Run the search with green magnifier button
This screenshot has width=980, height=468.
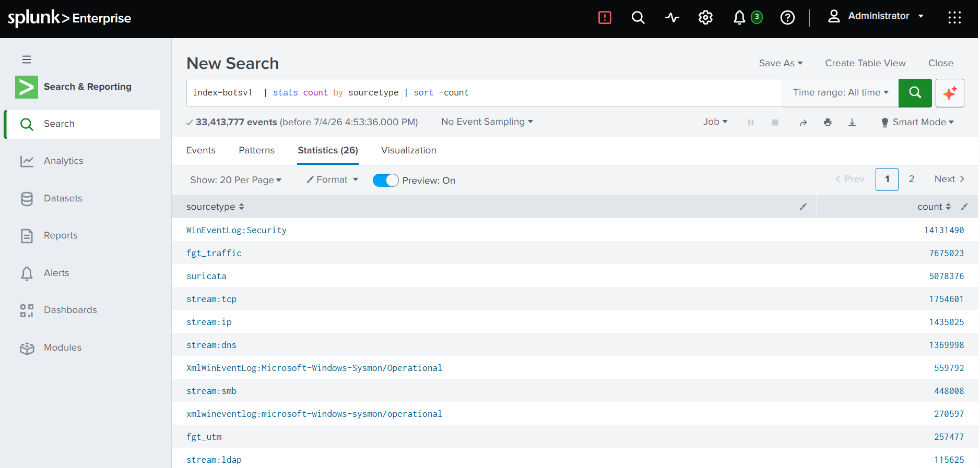pyautogui.click(x=915, y=93)
